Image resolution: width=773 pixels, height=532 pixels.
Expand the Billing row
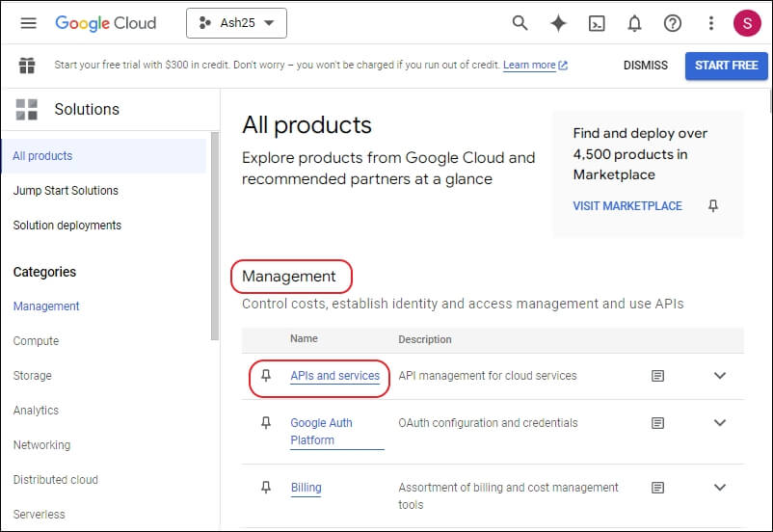[x=720, y=487]
